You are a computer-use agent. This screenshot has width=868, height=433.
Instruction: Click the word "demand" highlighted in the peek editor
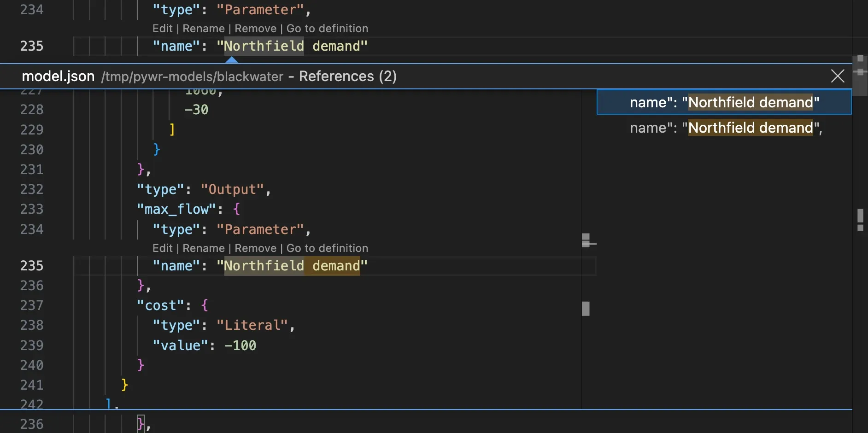point(336,266)
